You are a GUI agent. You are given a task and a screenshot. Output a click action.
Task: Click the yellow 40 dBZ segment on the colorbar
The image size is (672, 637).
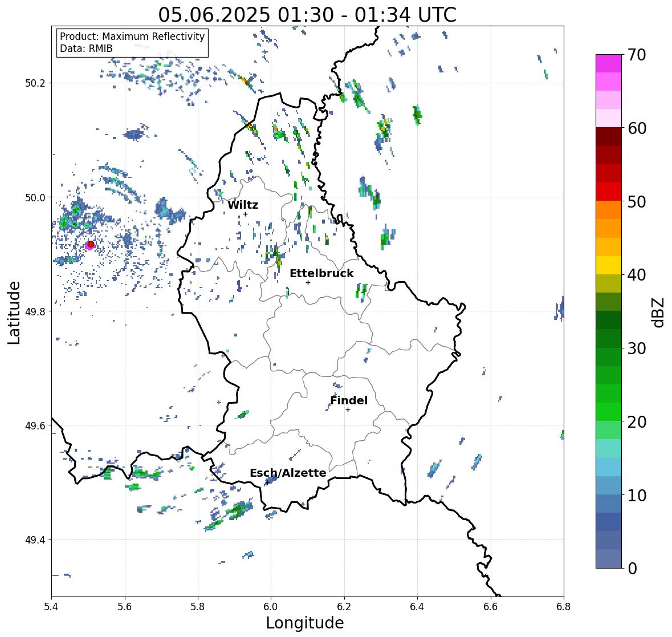609,265
